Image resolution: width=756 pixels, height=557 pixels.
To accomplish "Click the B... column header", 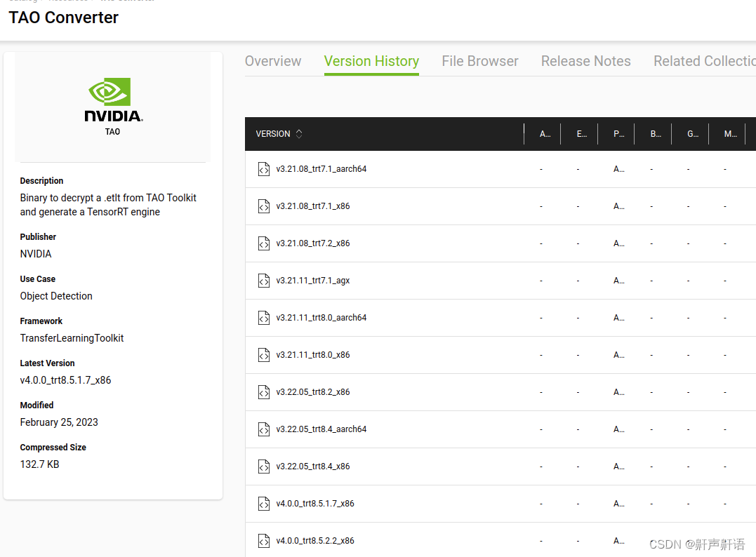I will coord(656,134).
